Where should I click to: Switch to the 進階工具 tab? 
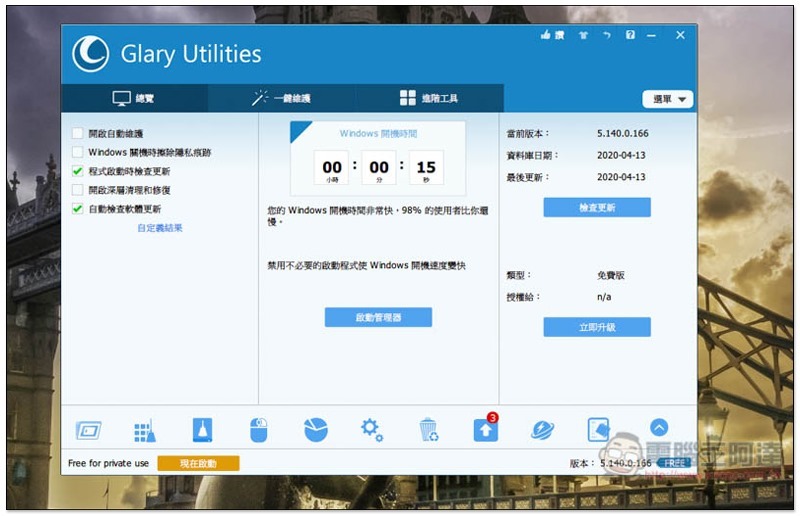tap(430, 98)
